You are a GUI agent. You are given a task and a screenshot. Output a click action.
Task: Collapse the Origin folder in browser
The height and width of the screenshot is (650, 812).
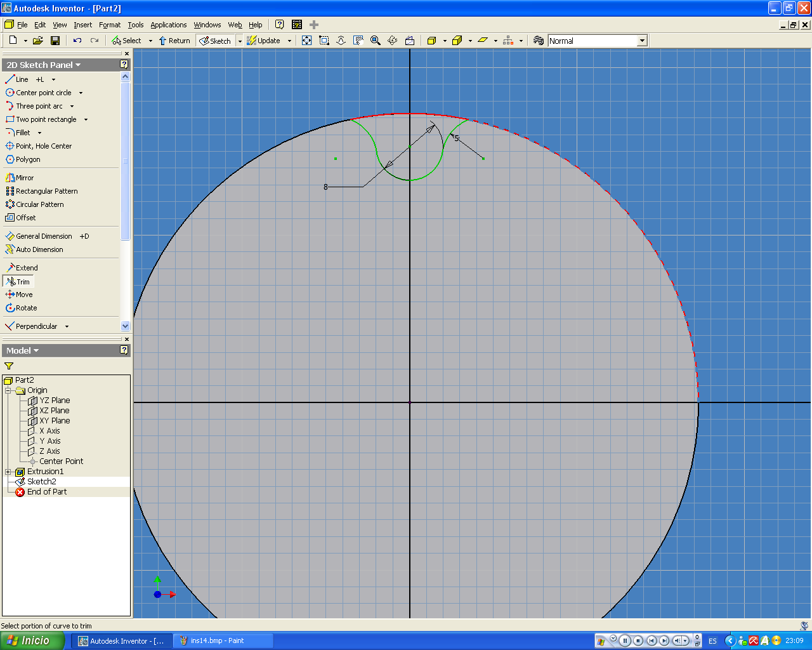8,390
